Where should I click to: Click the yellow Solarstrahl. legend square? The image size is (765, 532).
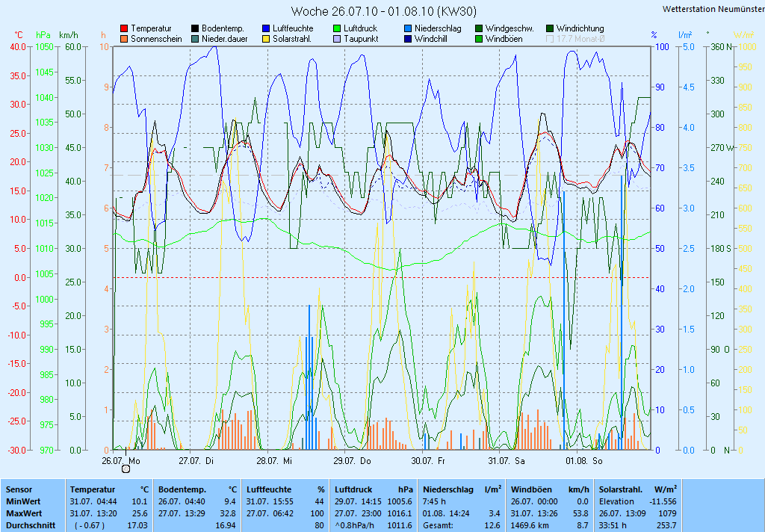tap(266, 39)
